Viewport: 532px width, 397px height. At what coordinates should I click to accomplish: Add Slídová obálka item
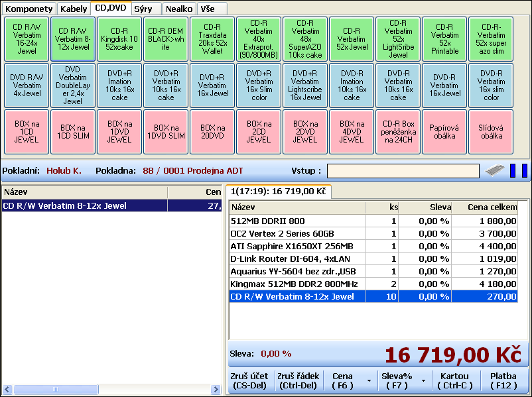(x=491, y=132)
